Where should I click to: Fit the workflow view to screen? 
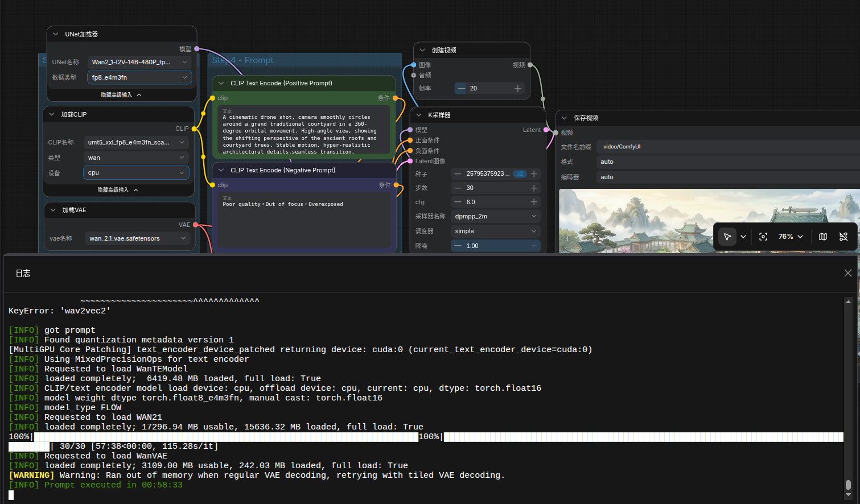pos(763,237)
